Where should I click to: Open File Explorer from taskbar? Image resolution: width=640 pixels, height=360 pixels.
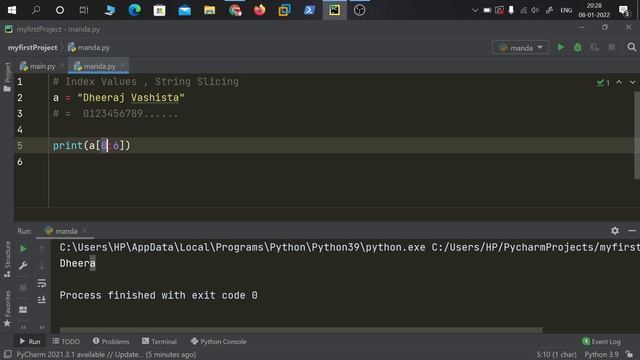tap(209, 10)
